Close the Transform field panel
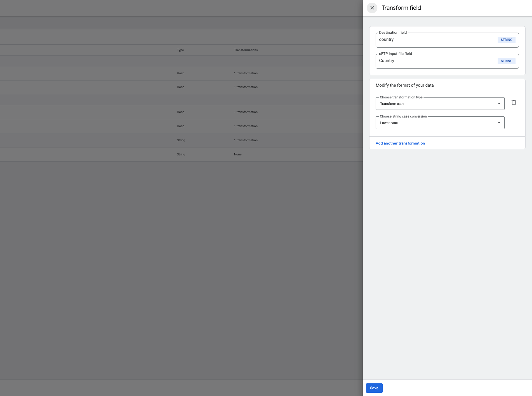The width and height of the screenshot is (532, 396). 372,8
